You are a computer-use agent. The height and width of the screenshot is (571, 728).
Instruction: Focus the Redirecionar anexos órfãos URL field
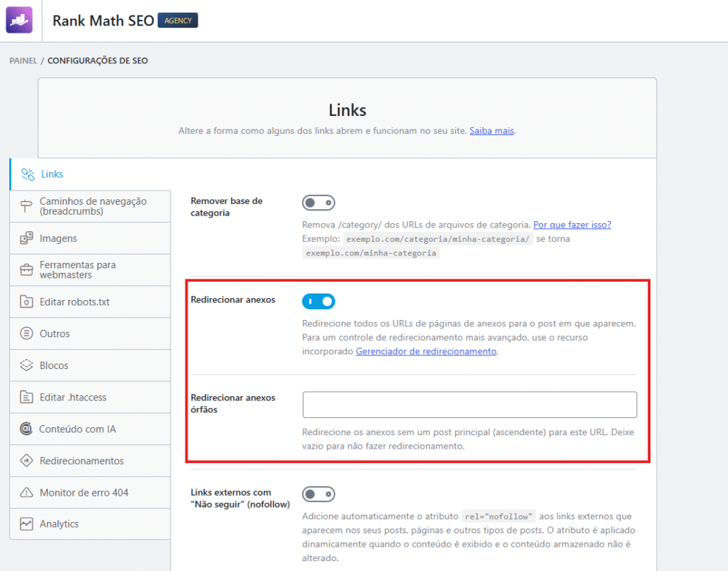coord(469,405)
